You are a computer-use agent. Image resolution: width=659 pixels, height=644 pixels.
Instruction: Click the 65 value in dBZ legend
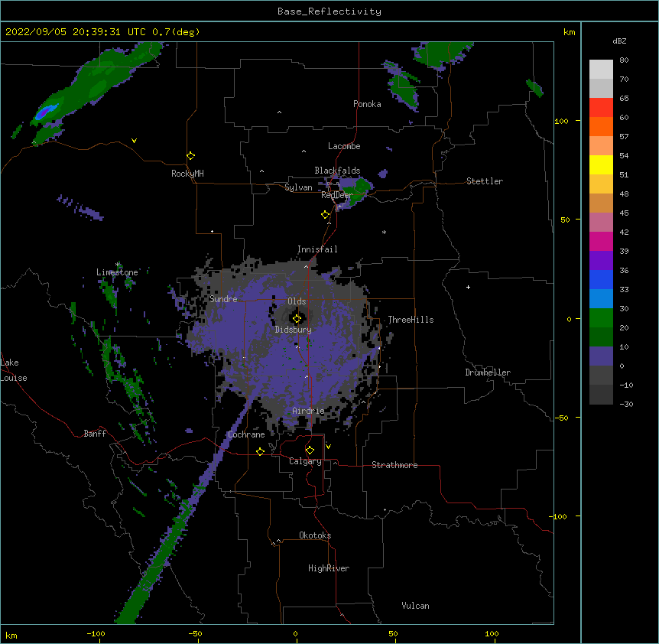[624, 99]
